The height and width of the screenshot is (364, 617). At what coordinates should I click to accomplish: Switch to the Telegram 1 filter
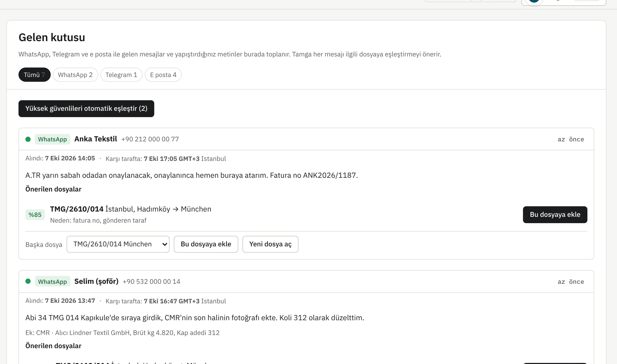click(121, 75)
